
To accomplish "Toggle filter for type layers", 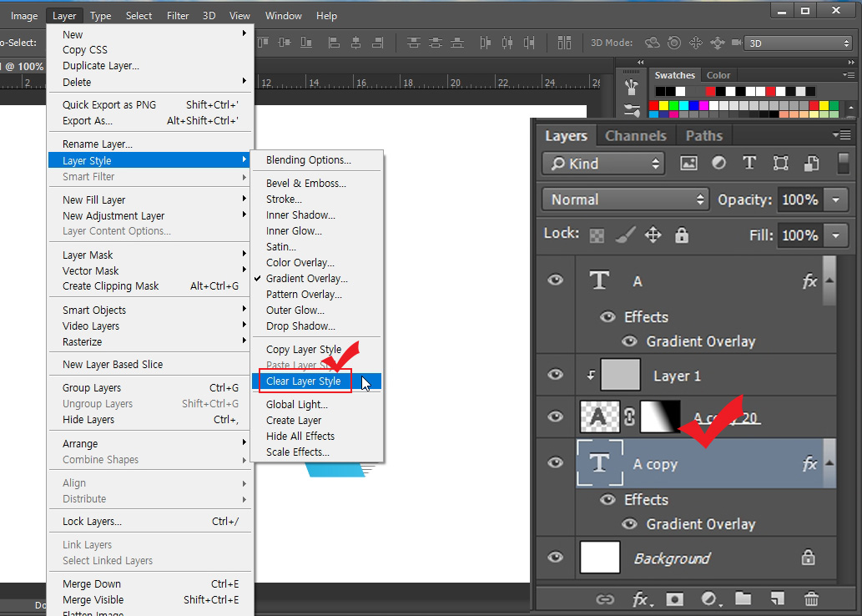I will tap(749, 163).
